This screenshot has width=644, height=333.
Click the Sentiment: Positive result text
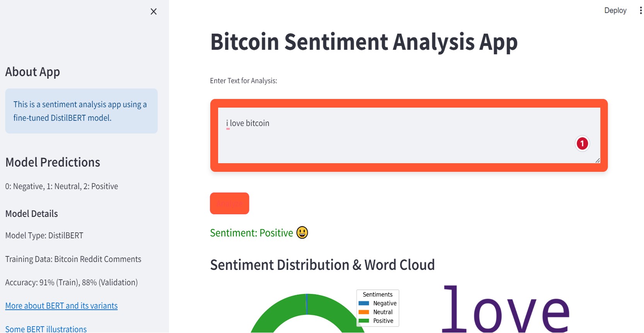(252, 232)
